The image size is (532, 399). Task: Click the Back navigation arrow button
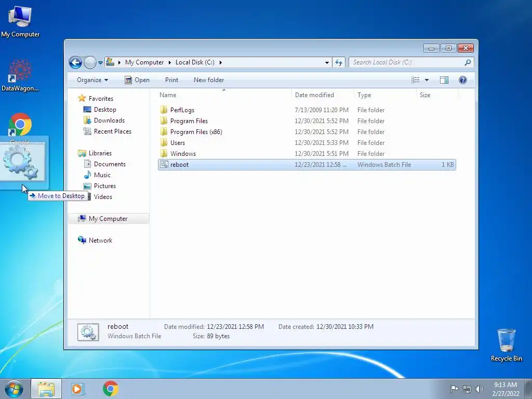[76, 62]
